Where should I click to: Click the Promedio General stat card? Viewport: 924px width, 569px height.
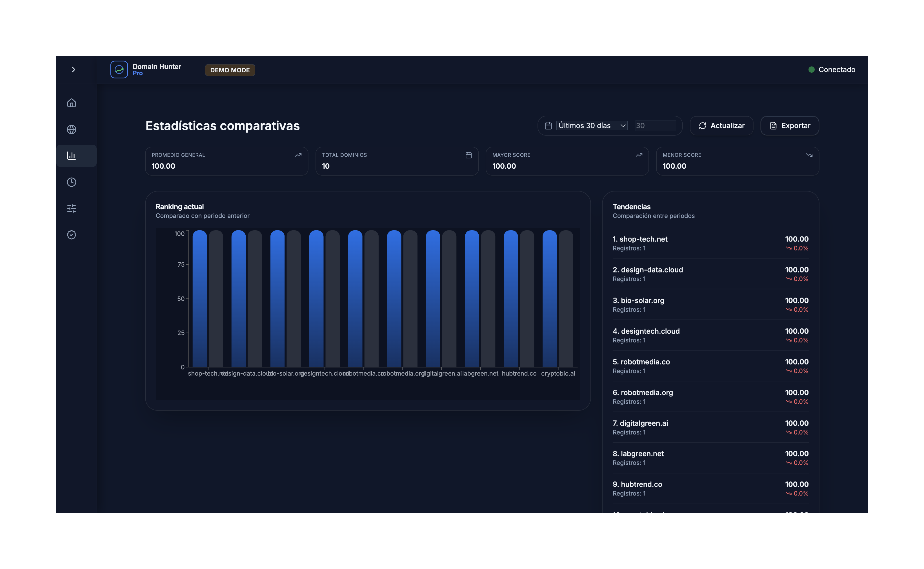click(226, 161)
